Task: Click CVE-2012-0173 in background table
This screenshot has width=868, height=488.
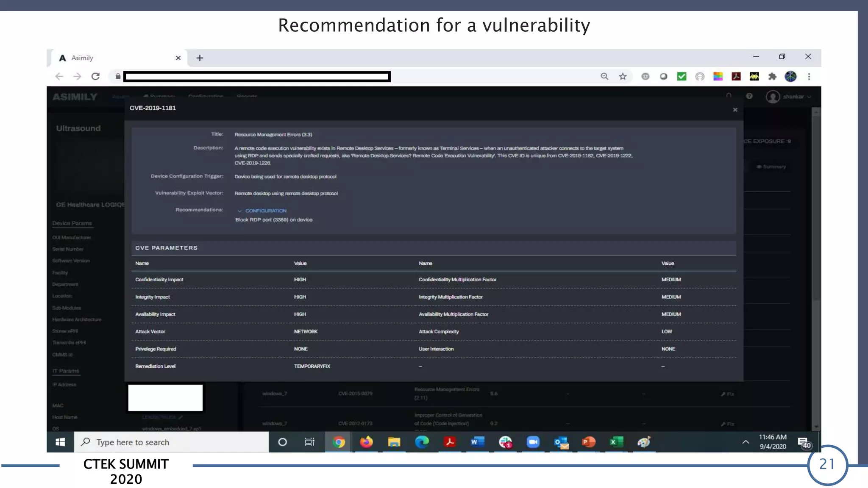Action: click(x=355, y=424)
